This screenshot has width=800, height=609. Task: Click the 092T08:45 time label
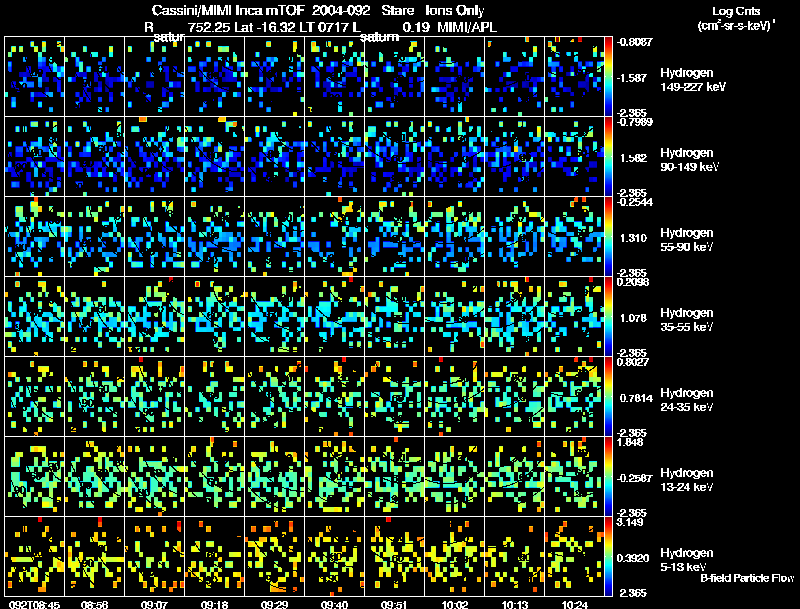[34, 604]
